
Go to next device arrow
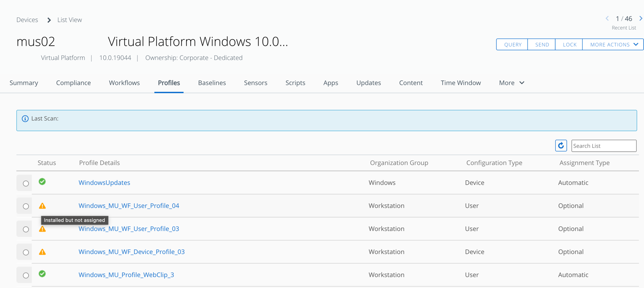[640, 19]
